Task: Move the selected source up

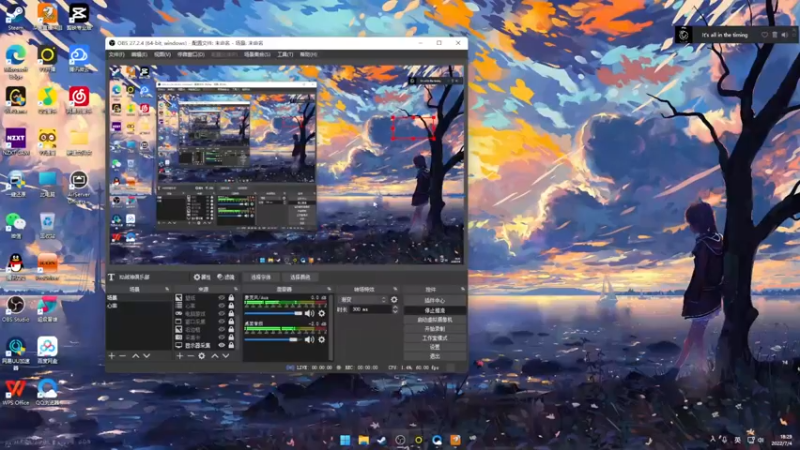Action: coord(215,356)
